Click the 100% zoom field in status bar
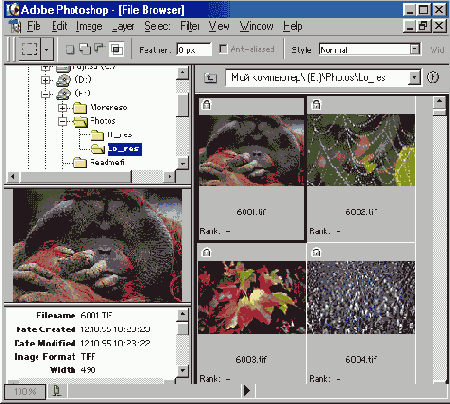This screenshot has height=404, width=450. (x=25, y=391)
